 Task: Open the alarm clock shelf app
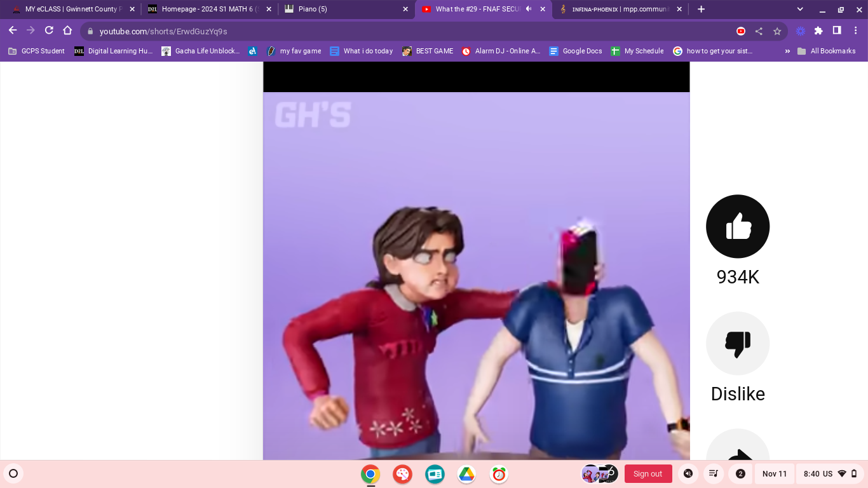point(499,474)
